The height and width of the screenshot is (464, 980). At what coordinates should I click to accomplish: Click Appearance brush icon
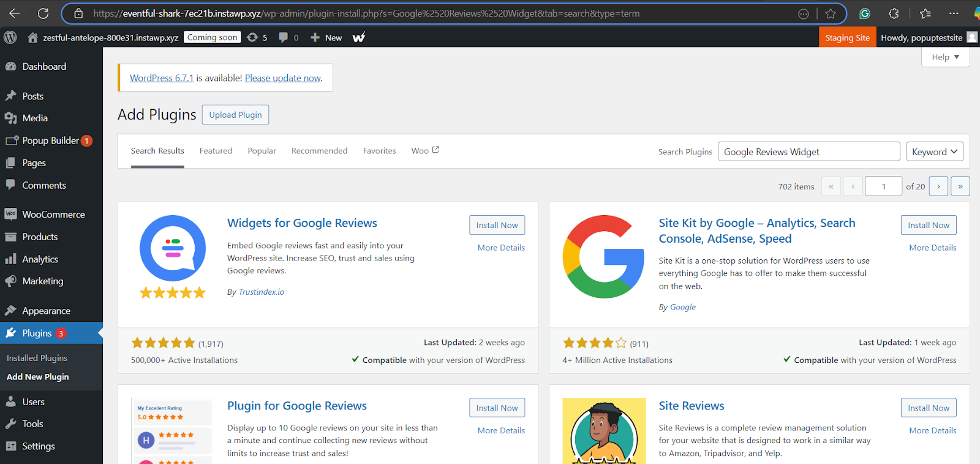click(10, 311)
